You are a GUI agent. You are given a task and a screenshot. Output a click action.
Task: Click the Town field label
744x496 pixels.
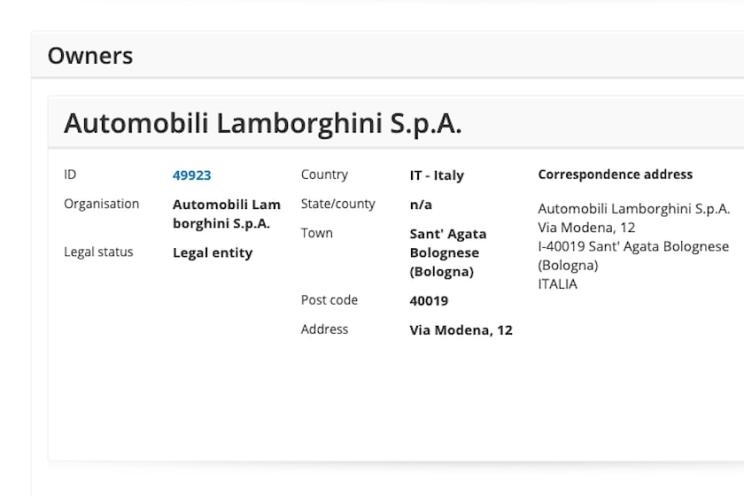click(317, 233)
